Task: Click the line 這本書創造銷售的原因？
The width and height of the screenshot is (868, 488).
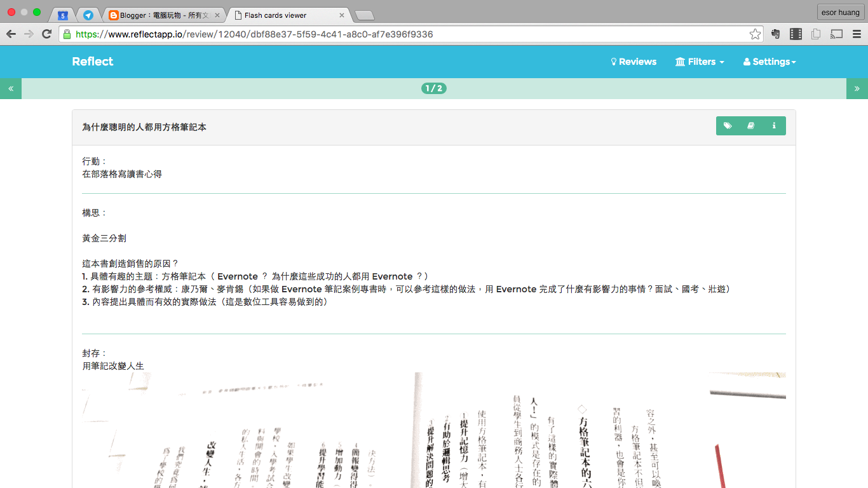Action: pyautogui.click(x=131, y=264)
